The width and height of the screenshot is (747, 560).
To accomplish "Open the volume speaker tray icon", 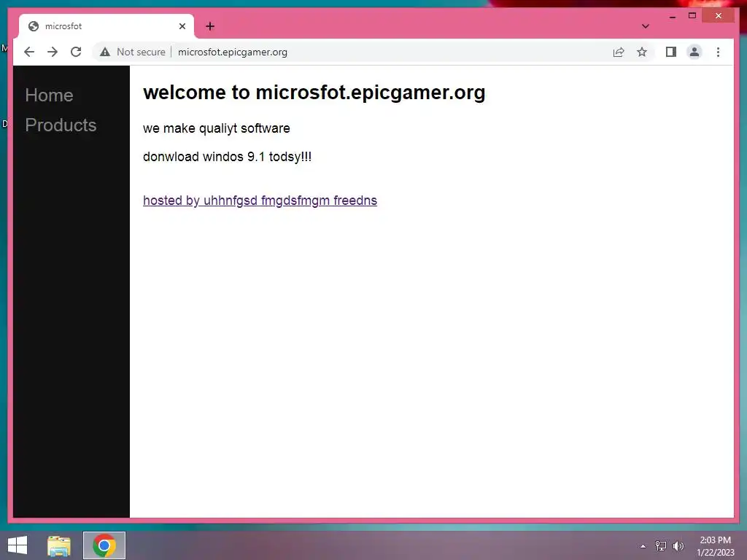I will 678,546.
